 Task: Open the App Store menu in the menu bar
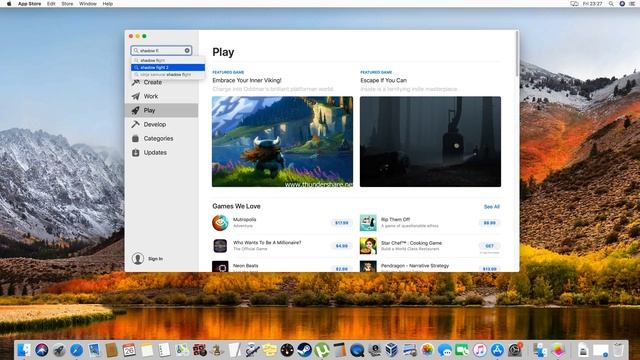(29, 4)
